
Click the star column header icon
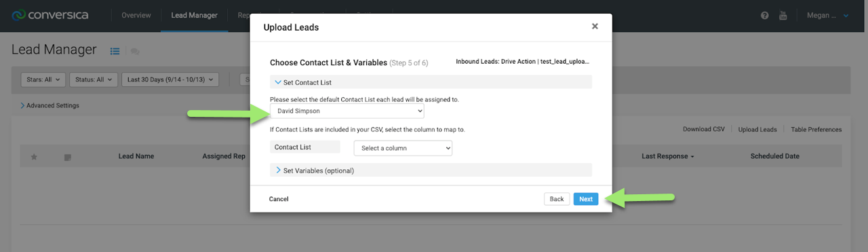pyautogui.click(x=34, y=156)
